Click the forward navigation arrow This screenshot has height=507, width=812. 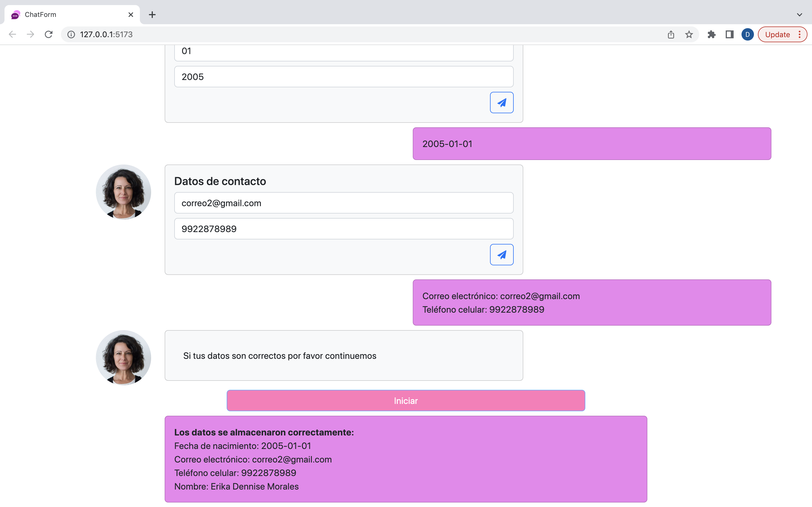[x=30, y=34]
